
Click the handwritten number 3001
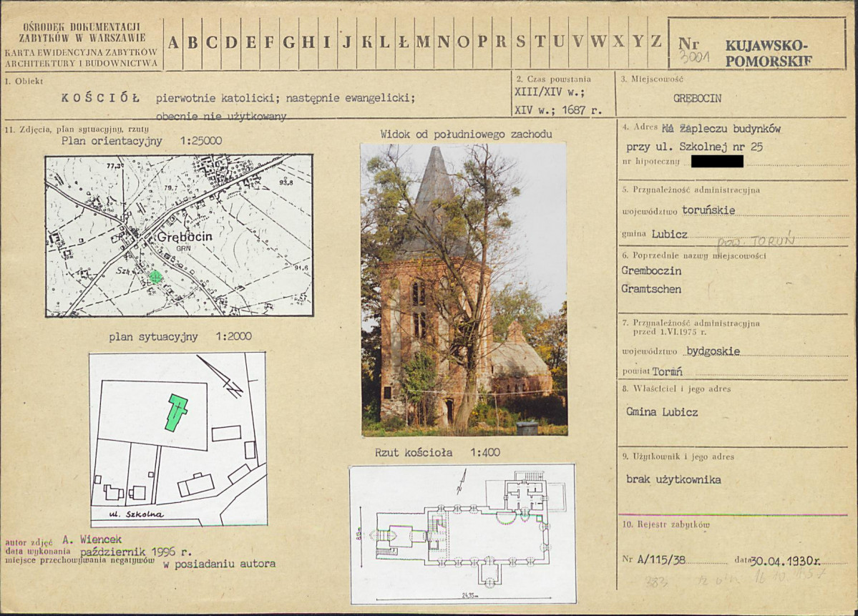(x=693, y=57)
